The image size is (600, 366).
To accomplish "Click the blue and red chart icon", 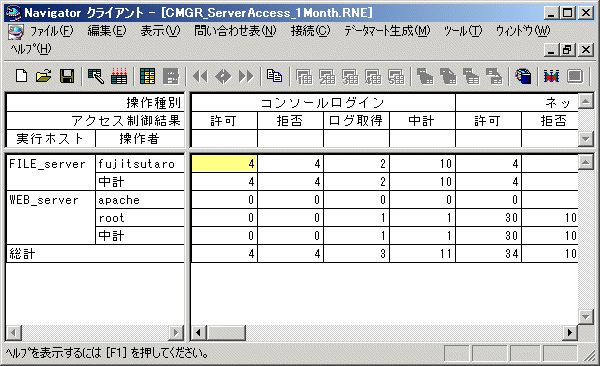I will [551, 76].
